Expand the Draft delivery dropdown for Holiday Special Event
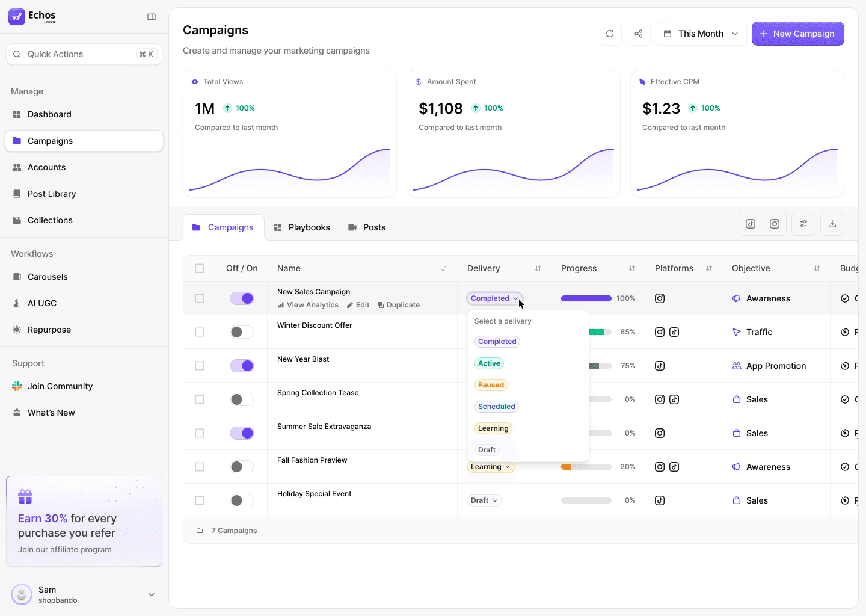 [484, 500]
